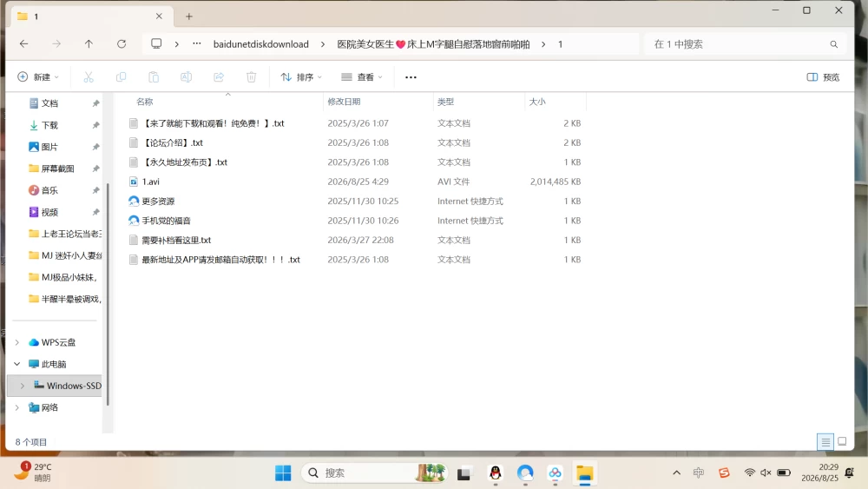868x489 pixels.
Task: Close the tab titled 1
Action: [159, 16]
